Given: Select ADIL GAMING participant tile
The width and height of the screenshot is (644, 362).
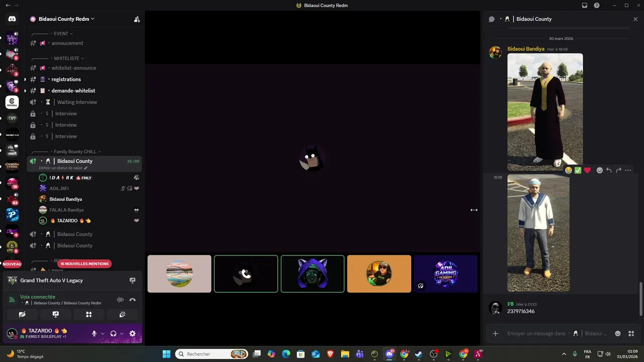Looking at the screenshot, I should tap(445, 274).
